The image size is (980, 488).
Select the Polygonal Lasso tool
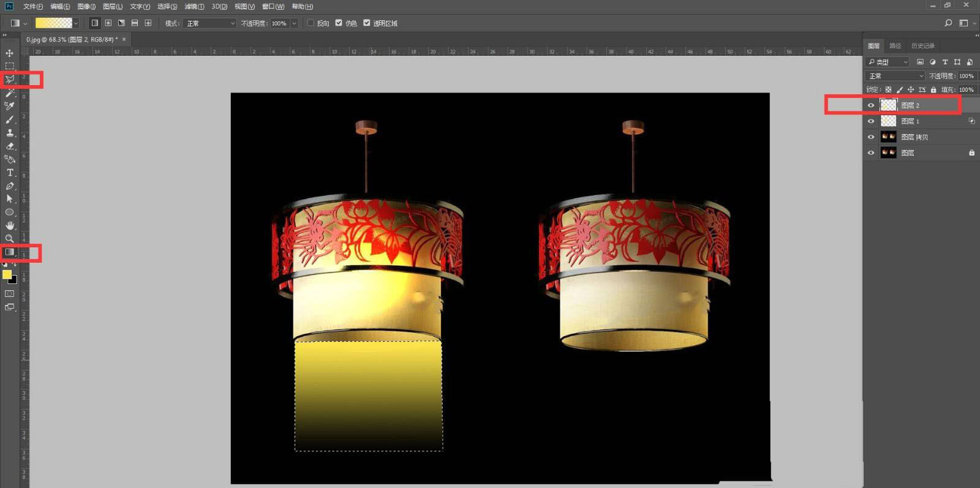point(10,80)
